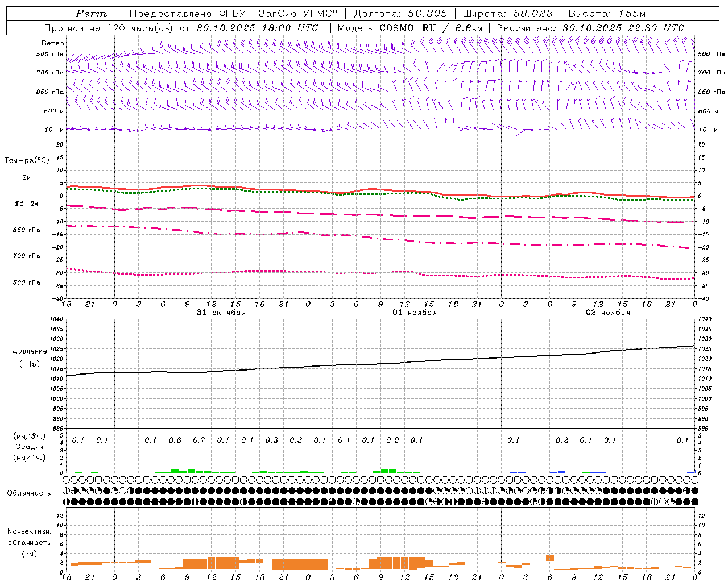Click the "Td 2м" dew point legend entry
This screenshot has height=582, width=728.
[x=26, y=203]
